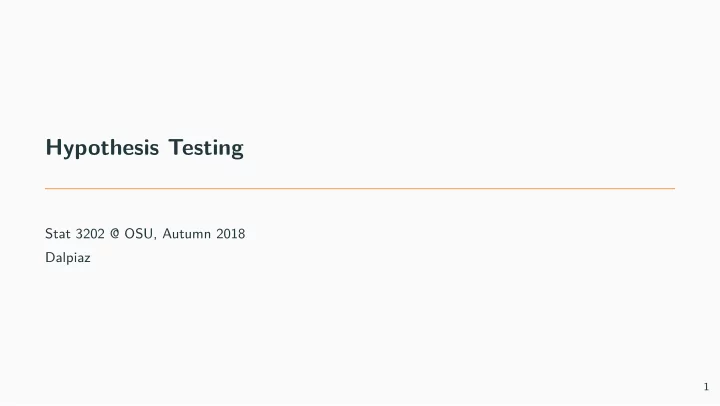Click the word "Stat" in the subtitle
Screen dimensions: 720x406
pos(58,234)
